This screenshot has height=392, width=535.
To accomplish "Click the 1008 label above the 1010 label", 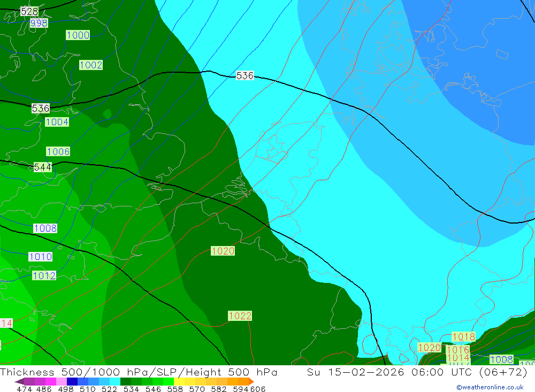I will (x=45, y=228).
